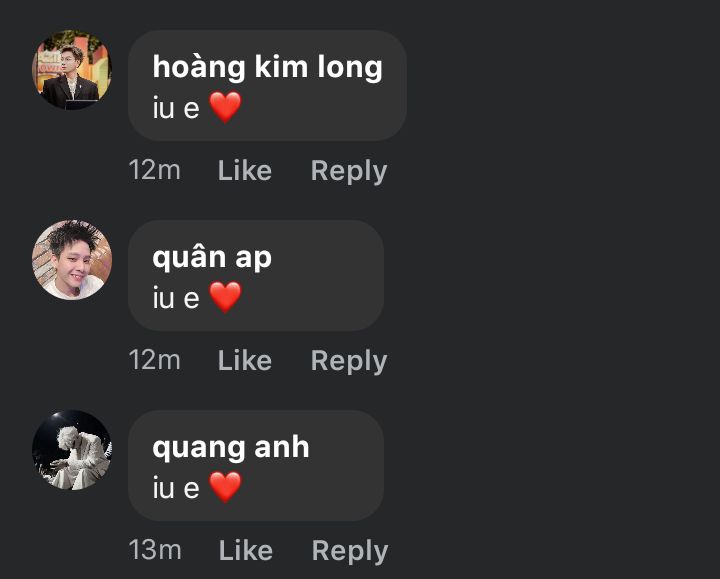Open quang anh's profile picture
Image resolution: width=720 pixels, height=579 pixels.
pos(72,450)
